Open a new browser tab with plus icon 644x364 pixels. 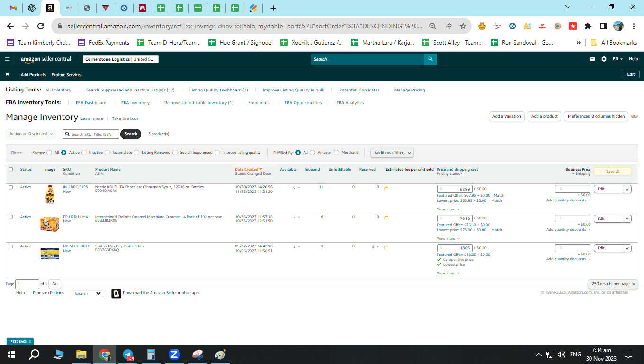[x=273, y=8]
